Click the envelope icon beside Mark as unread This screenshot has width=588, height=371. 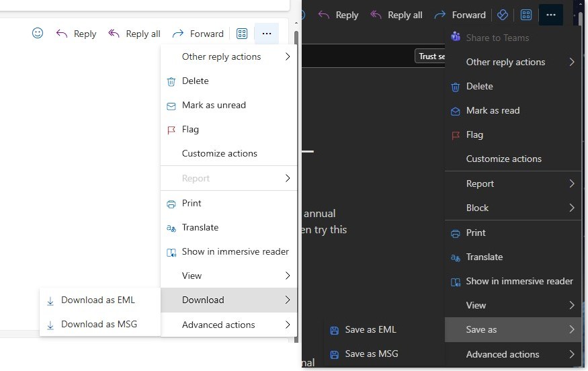tap(171, 106)
